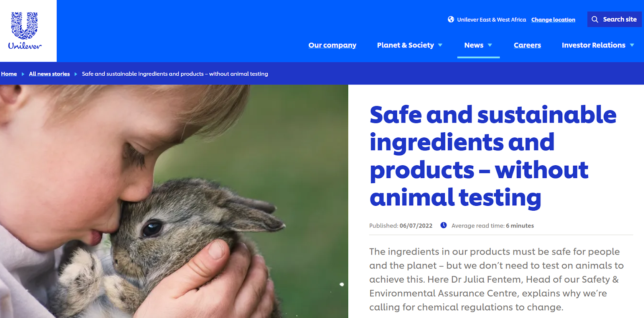Screen dimensions: 644x318
Task: Expand the Planet & Society dropdown arrow
Action: tap(440, 45)
